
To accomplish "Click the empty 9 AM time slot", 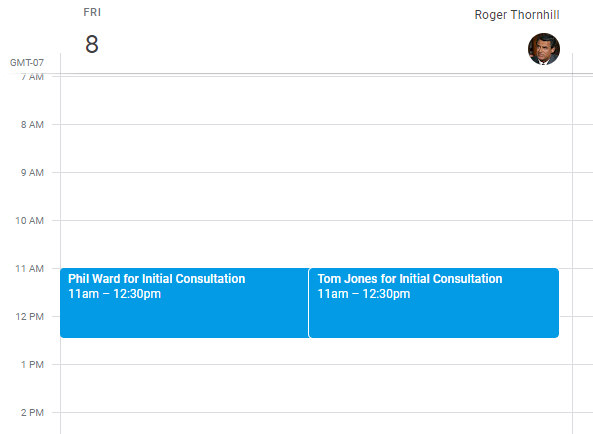I will point(316,196).
